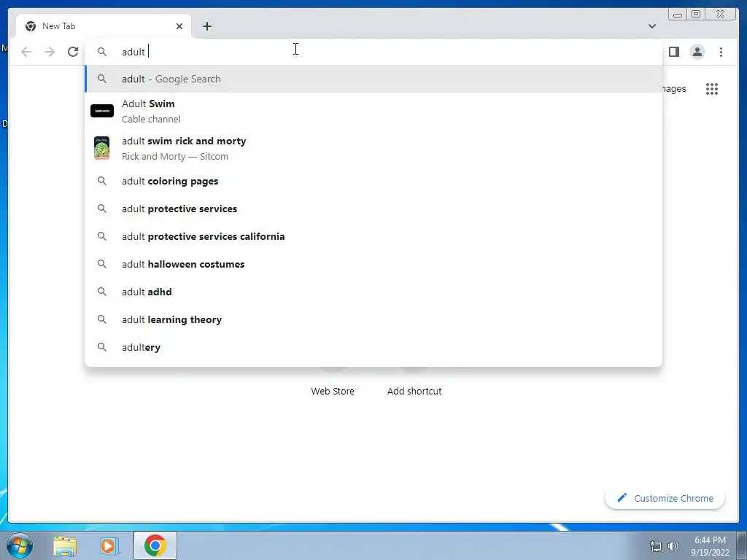Open Customize Chrome button

click(x=665, y=498)
